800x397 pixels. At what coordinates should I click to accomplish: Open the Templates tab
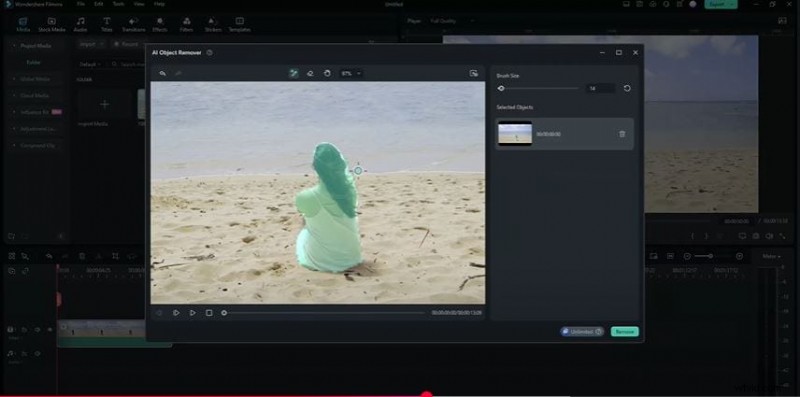pos(239,24)
